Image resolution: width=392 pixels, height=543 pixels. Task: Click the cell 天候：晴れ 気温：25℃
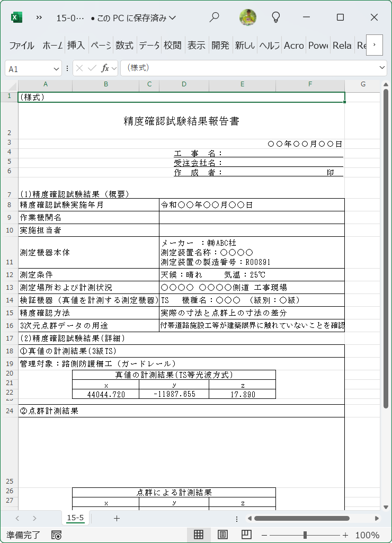coord(252,274)
